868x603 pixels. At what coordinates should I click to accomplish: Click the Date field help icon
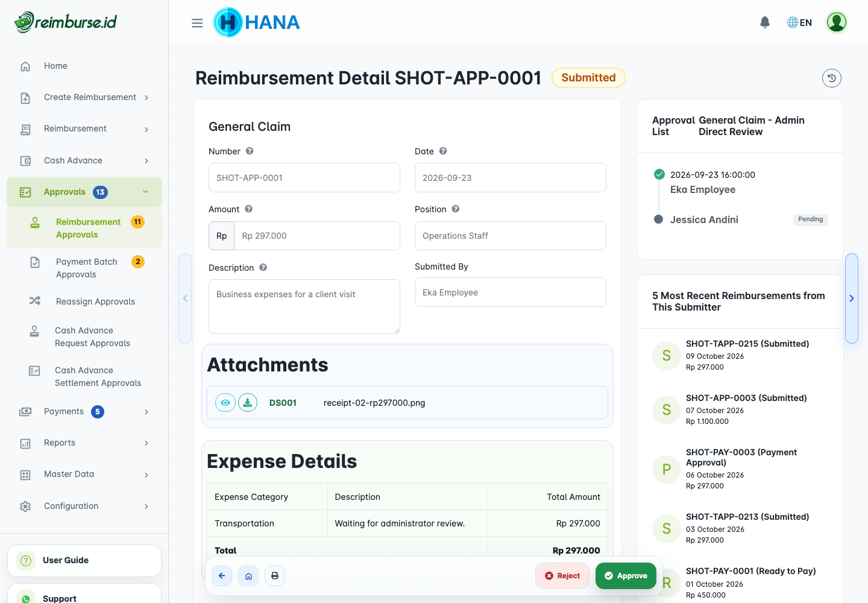tap(443, 151)
